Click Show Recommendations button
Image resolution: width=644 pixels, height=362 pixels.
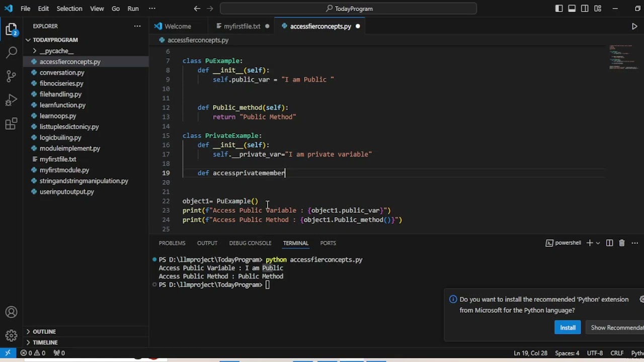(614, 327)
